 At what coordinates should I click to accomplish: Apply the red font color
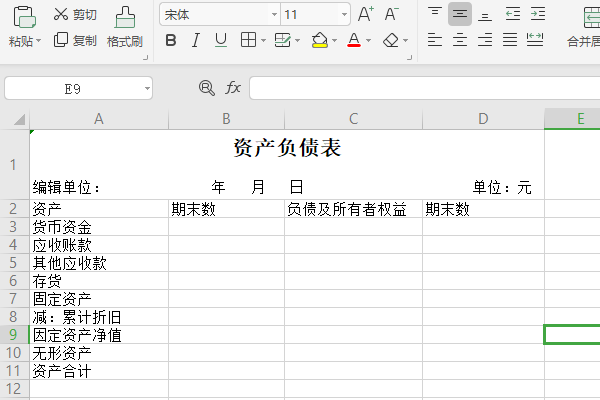(x=353, y=41)
